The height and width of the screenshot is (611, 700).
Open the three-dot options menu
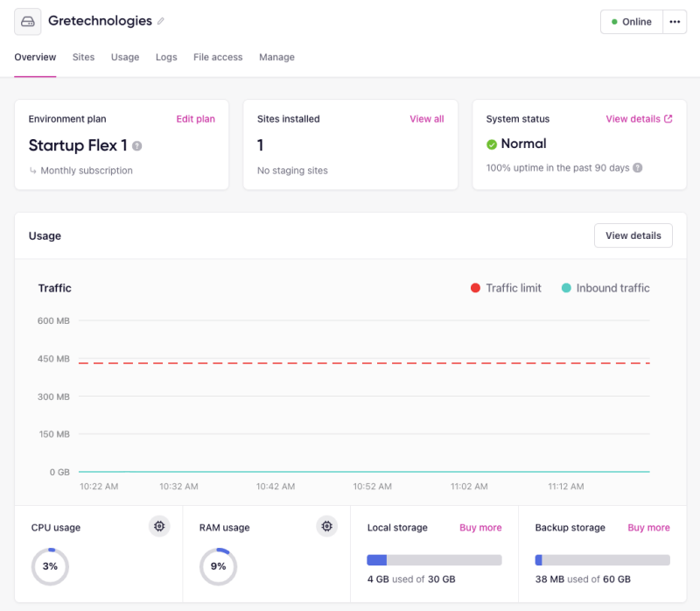674,21
